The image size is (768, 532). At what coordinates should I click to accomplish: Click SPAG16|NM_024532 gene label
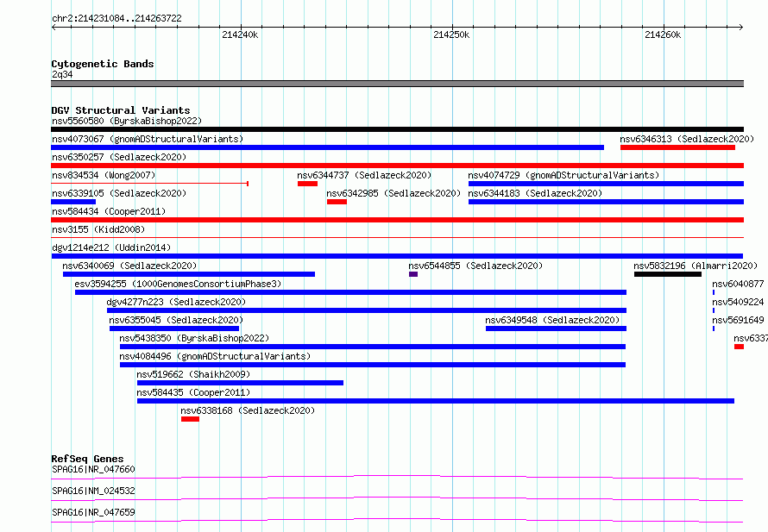(93, 491)
